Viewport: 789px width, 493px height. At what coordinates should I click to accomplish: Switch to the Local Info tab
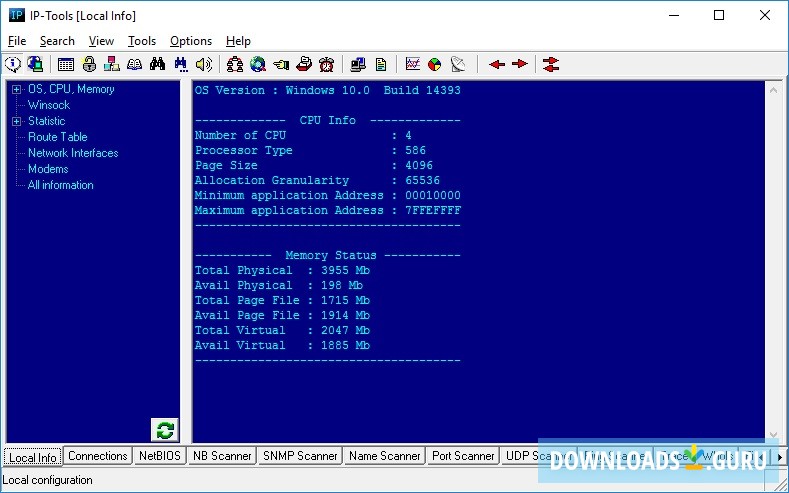click(x=33, y=457)
